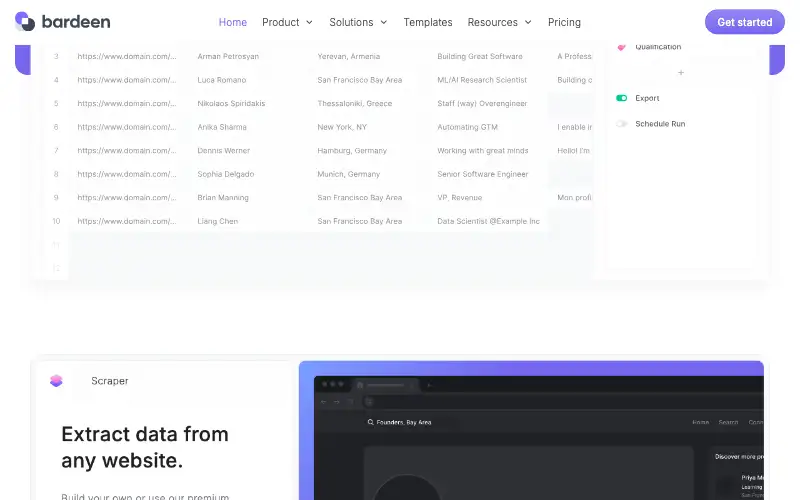
Task: Expand the Solutions dropdown
Action: (358, 22)
